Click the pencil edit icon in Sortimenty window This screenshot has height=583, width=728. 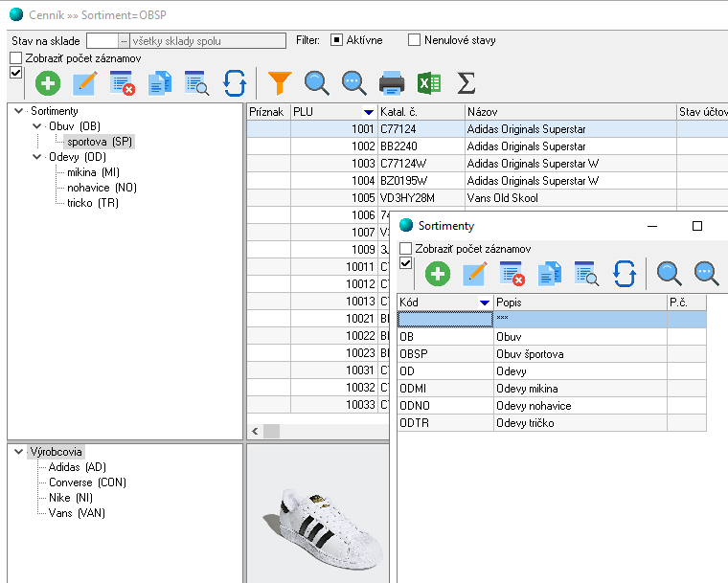475,274
